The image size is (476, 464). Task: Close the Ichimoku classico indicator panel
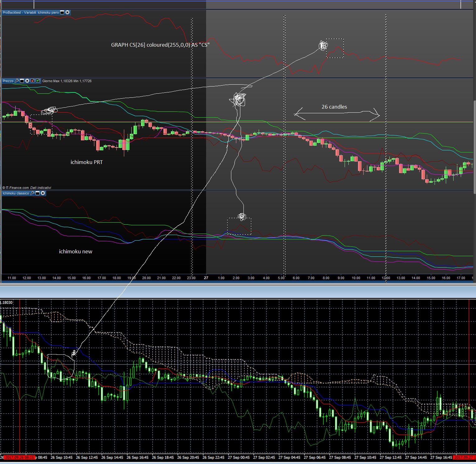43,193
